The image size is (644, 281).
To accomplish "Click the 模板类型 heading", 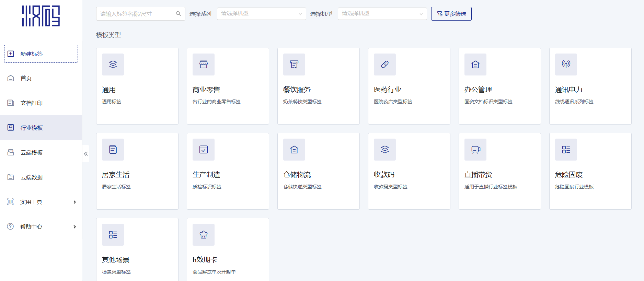I will pyautogui.click(x=108, y=35).
